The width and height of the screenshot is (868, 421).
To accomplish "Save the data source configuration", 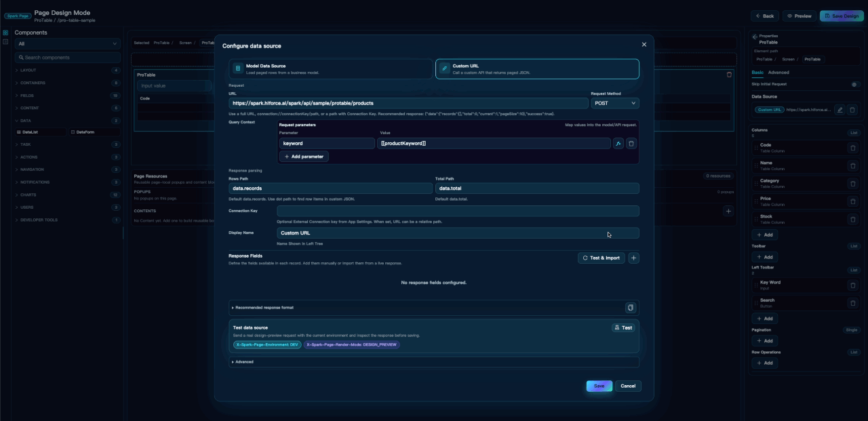I will point(599,386).
